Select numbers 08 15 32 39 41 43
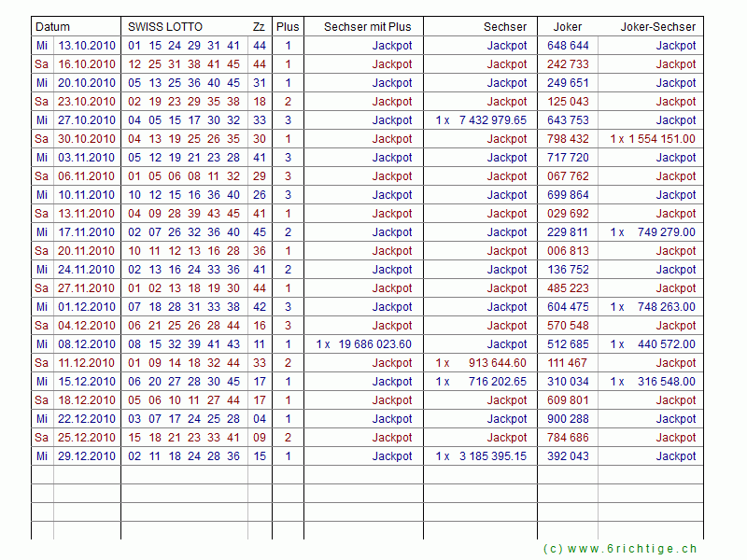This screenshot has width=747, height=560. 184,344
